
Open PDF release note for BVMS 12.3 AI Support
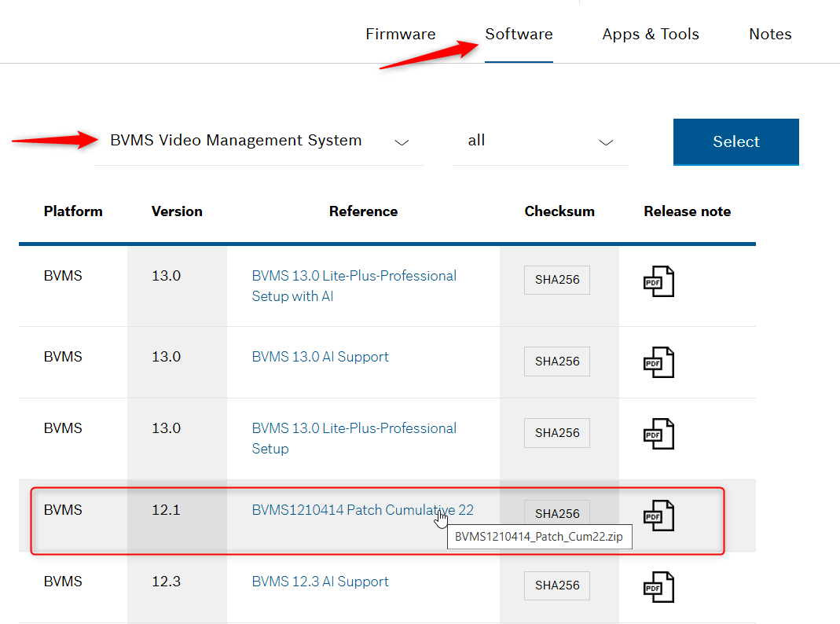click(658, 586)
